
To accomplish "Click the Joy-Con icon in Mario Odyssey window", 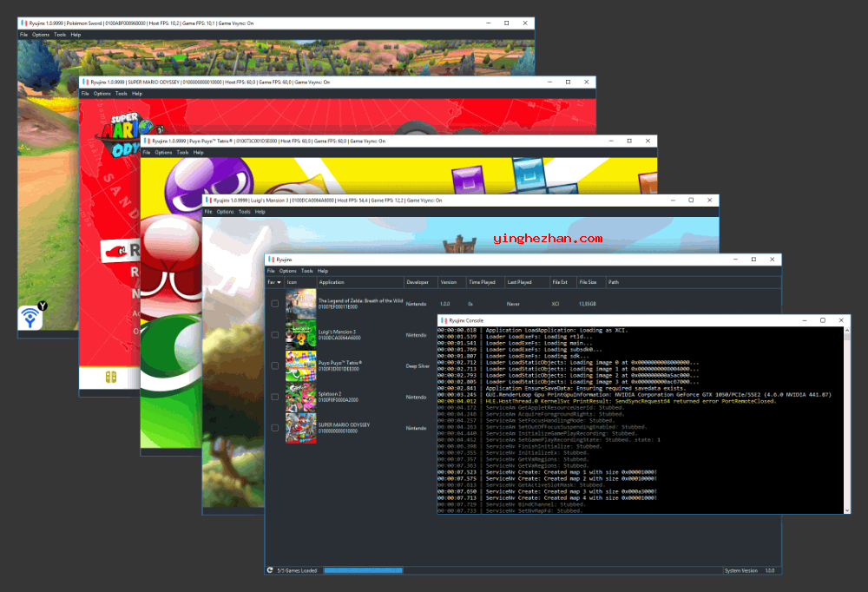I will click(x=111, y=377).
